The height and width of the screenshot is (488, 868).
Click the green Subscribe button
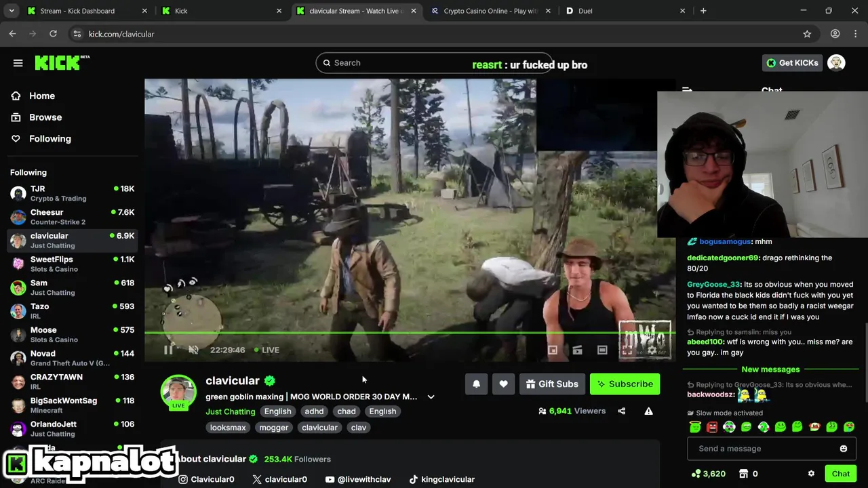625,384
